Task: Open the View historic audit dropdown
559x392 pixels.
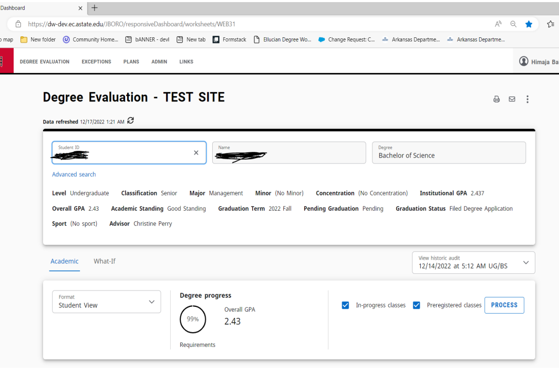Action: [x=473, y=263]
